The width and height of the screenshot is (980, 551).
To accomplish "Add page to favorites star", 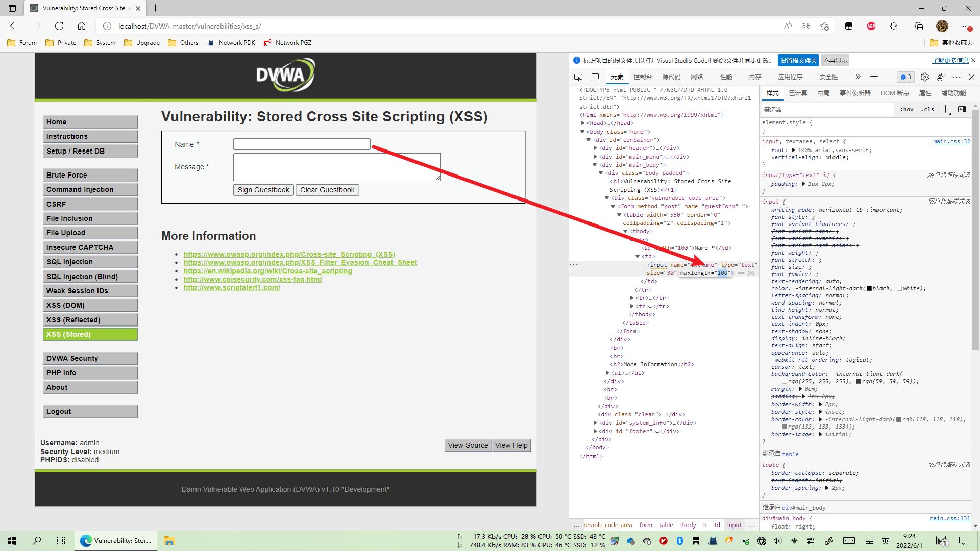I will 824,26.
